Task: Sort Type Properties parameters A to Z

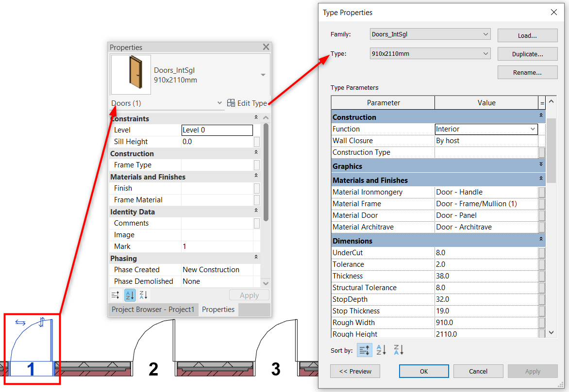Action: click(x=382, y=350)
